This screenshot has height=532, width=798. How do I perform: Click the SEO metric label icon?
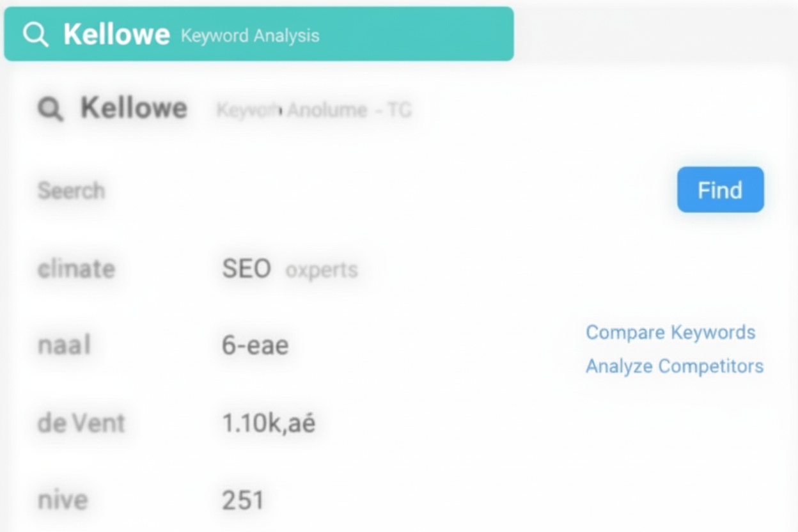click(246, 269)
